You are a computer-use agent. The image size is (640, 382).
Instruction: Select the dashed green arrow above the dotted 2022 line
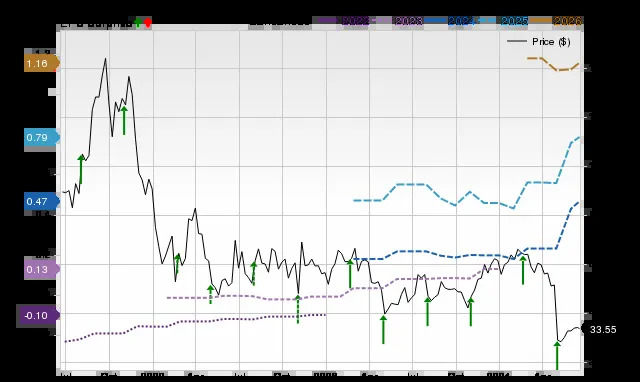[298, 309]
